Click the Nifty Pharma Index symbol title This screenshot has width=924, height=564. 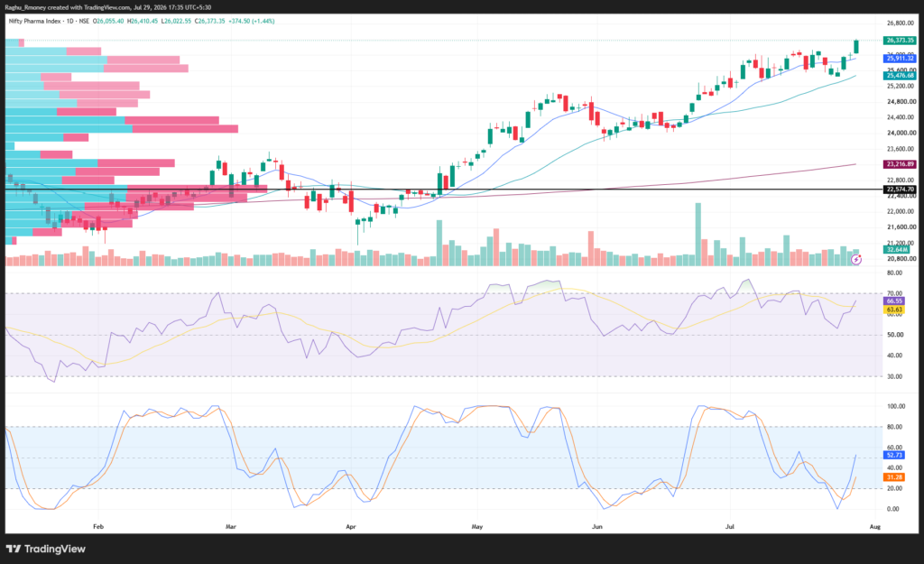click(x=35, y=22)
